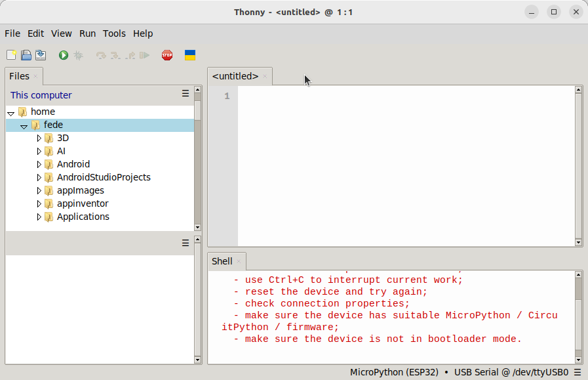Maximize the Thonny window
The width and height of the screenshot is (588, 380).
[x=554, y=12]
